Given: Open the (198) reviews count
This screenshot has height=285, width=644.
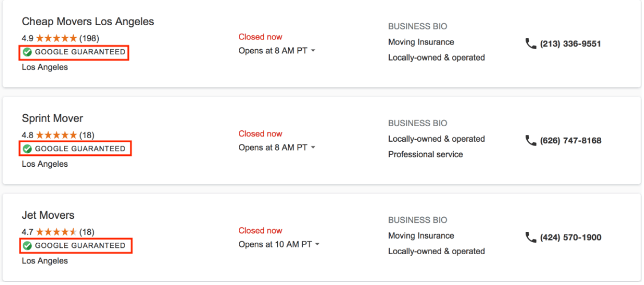Looking at the screenshot, I should pos(89,38).
